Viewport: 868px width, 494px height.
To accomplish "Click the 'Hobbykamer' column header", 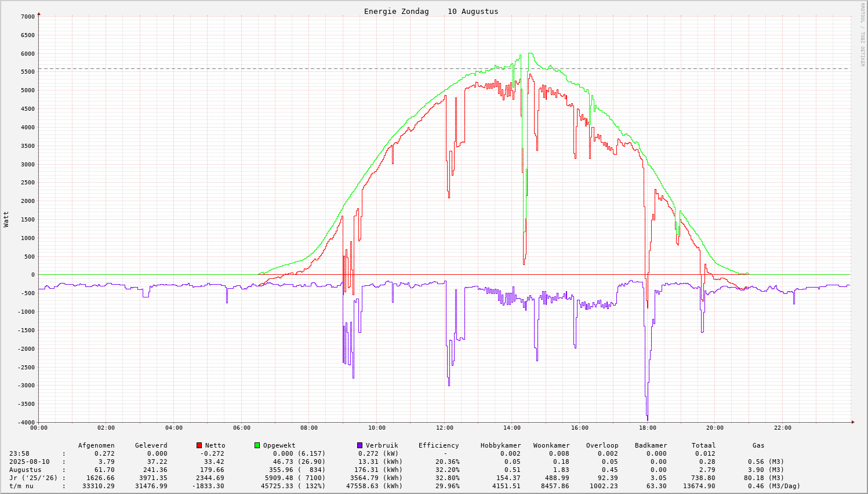I will coord(500,445).
